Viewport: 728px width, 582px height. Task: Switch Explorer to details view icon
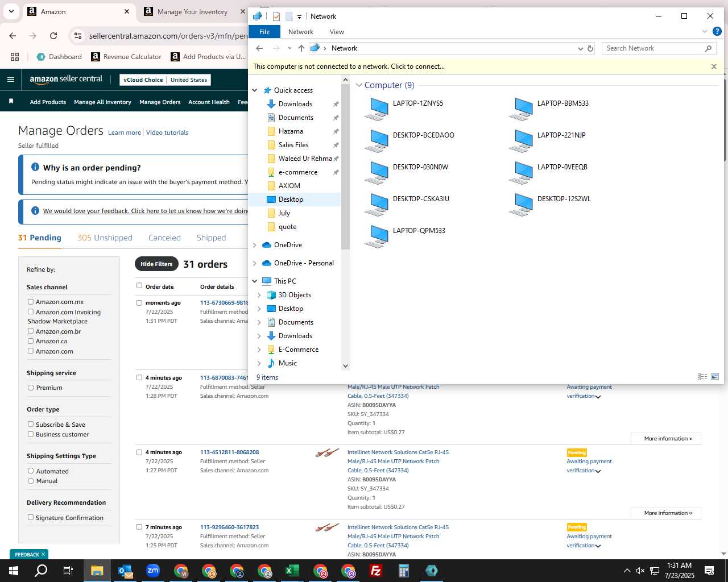[702, 377]
